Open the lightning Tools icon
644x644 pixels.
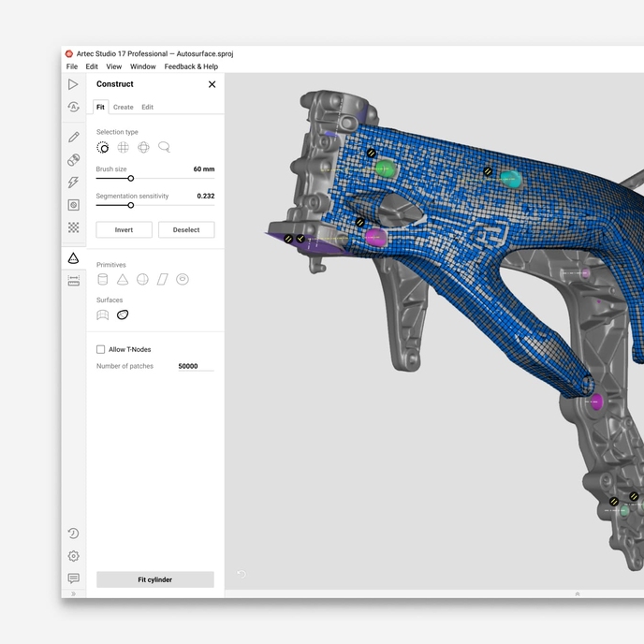tap(74, 182)
